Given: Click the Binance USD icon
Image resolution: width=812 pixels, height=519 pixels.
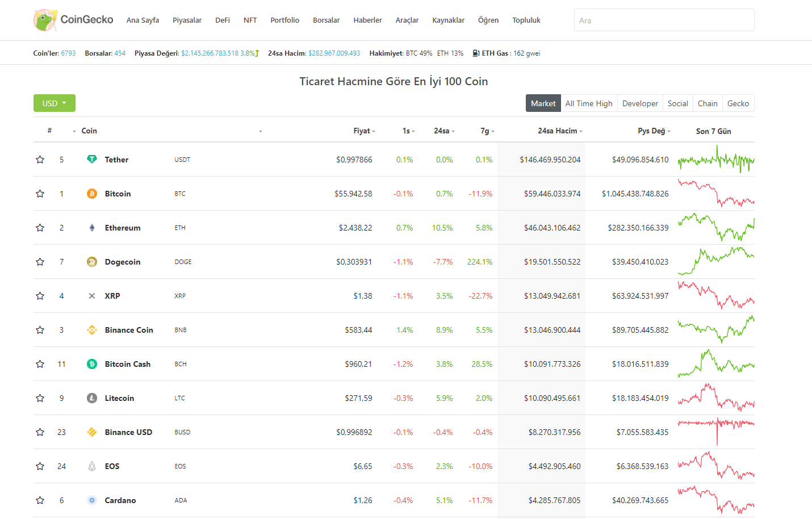Looking at the screenshot, I should pos(92,432).
